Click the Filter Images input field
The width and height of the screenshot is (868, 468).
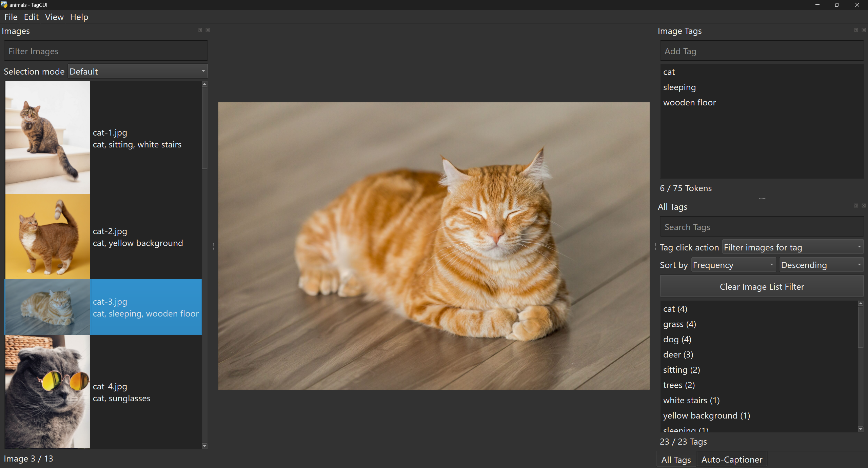pyautogui.click(x=106, y=51)
